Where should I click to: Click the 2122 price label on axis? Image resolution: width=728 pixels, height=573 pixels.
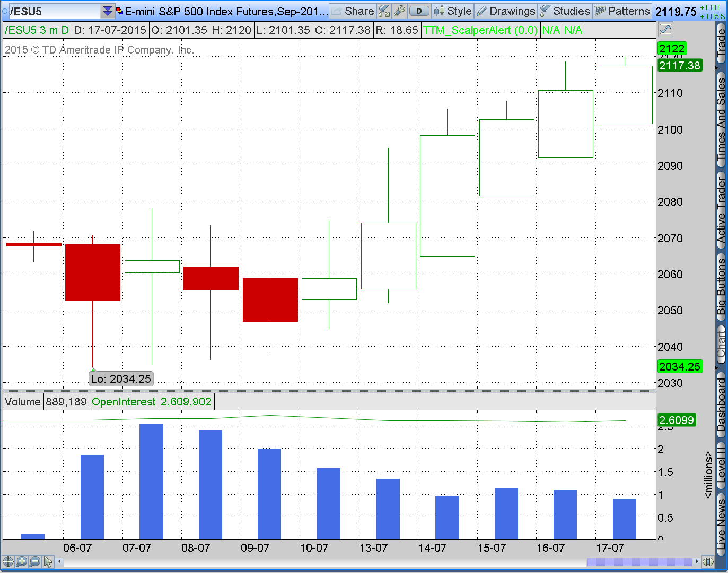(x=672, y=49)
